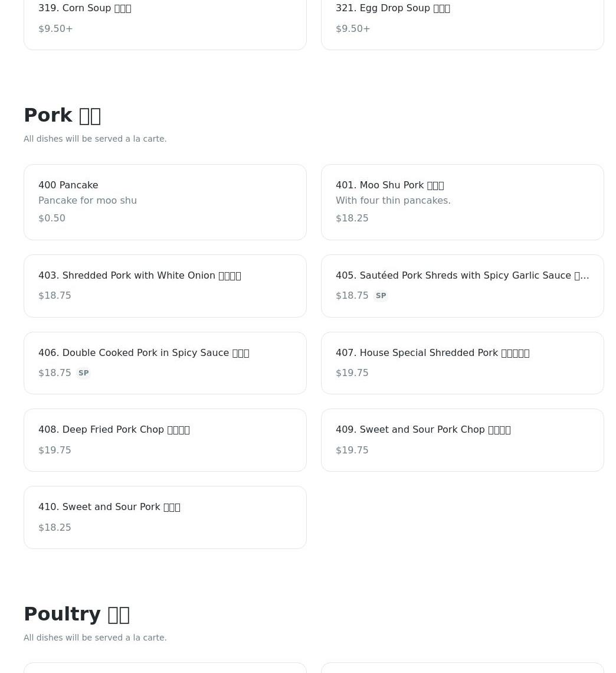Click the 400 Pancake menu item
The width and height of the screenshot is (616, 673).
click(165, 202)
